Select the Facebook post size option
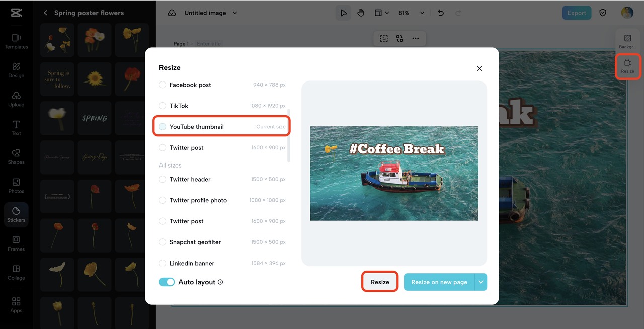The width and height of the screenshot is (644, 329). (x=222, y=85)
